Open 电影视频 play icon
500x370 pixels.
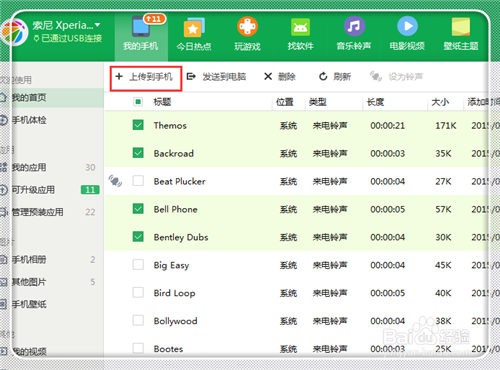tap(407, 26)
